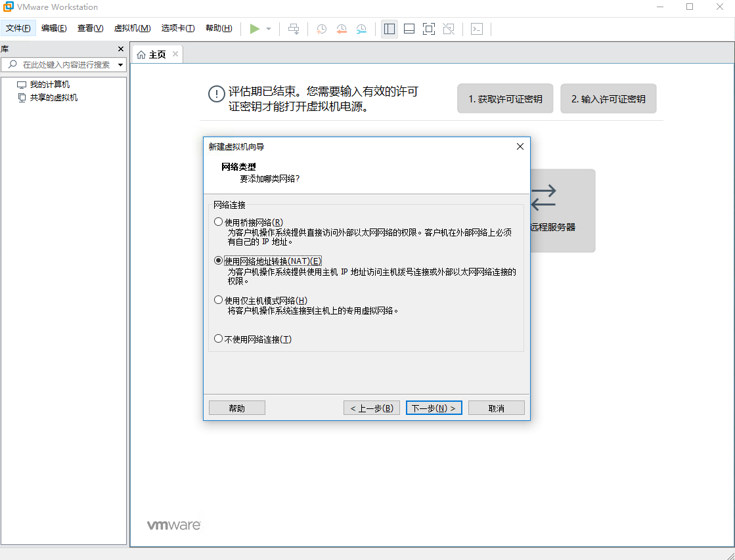Click the 远程服务器 connect tile
Image resolution: width=735 pixels, height=560 pixels.
(x=562, y=211)
